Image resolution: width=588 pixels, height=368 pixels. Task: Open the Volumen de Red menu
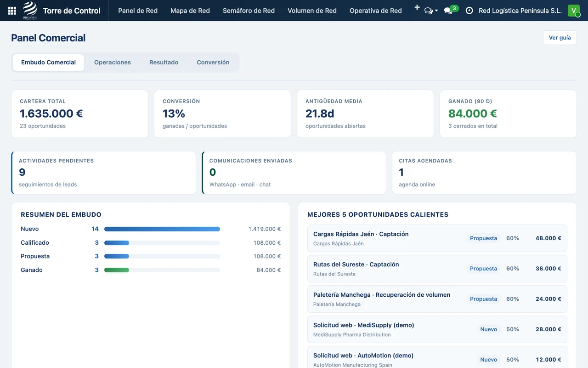[x=312, y=11]
